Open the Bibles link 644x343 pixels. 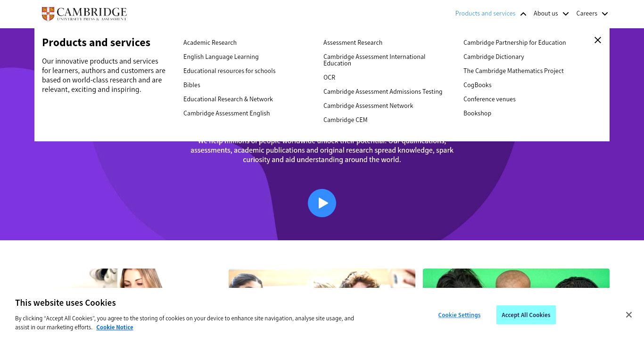tap(191, 85)
